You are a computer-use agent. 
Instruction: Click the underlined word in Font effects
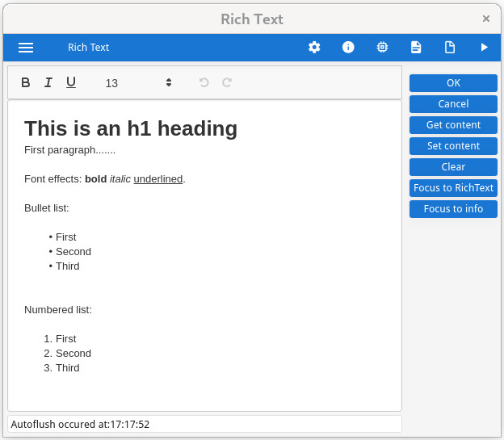[x=158, y=179]
